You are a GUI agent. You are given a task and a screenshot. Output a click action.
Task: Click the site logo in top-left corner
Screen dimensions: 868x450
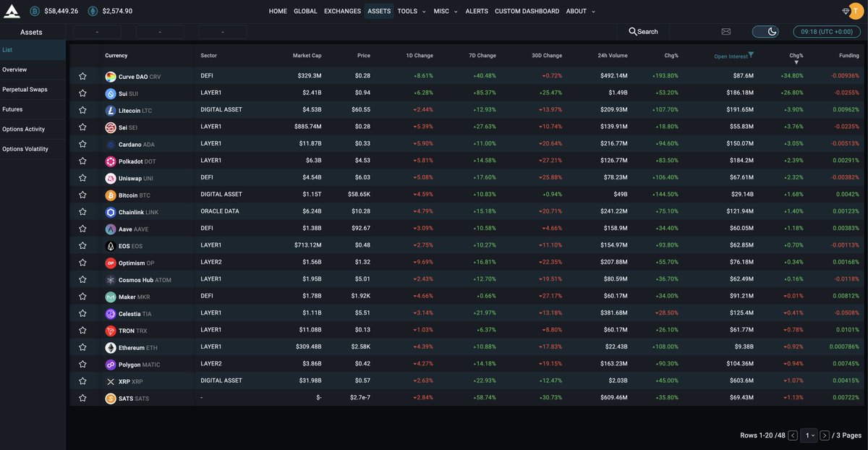[12, 11]
